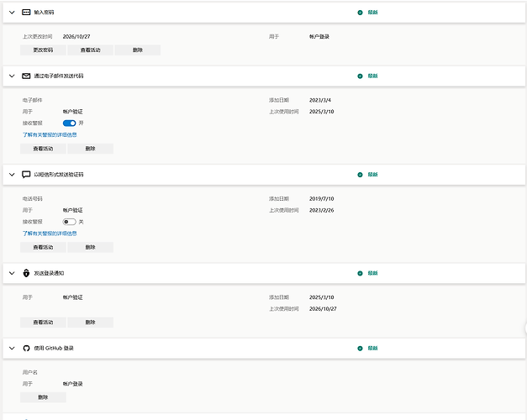
Task: Click the 输入密码 section title
Action: coord(44,13)
